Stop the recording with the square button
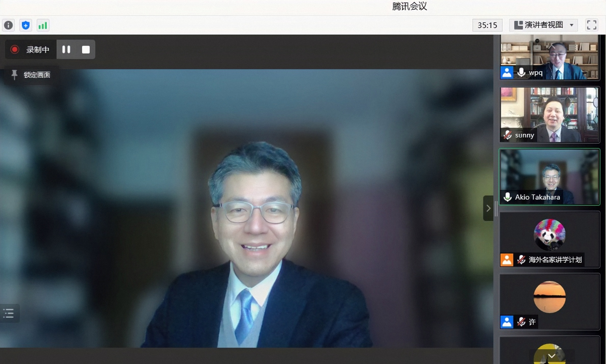606x364 pixels. pyautogui.click(x=86, y=49)
